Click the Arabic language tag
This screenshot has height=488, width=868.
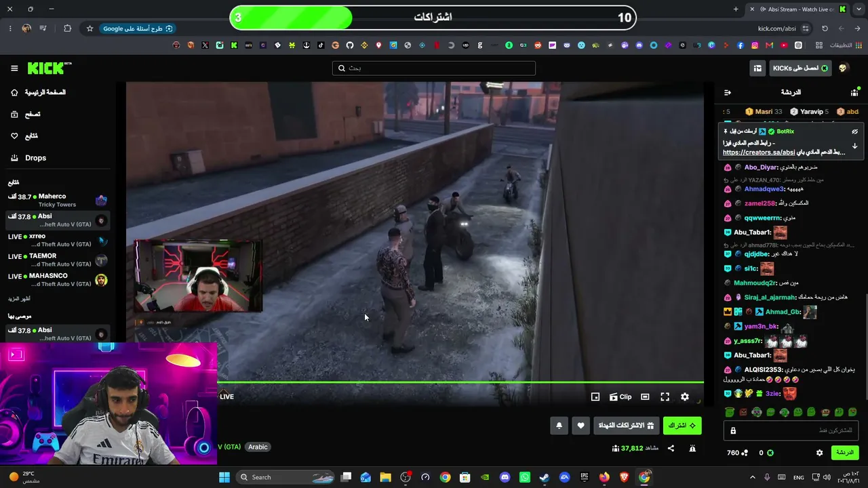pos(258,447)
